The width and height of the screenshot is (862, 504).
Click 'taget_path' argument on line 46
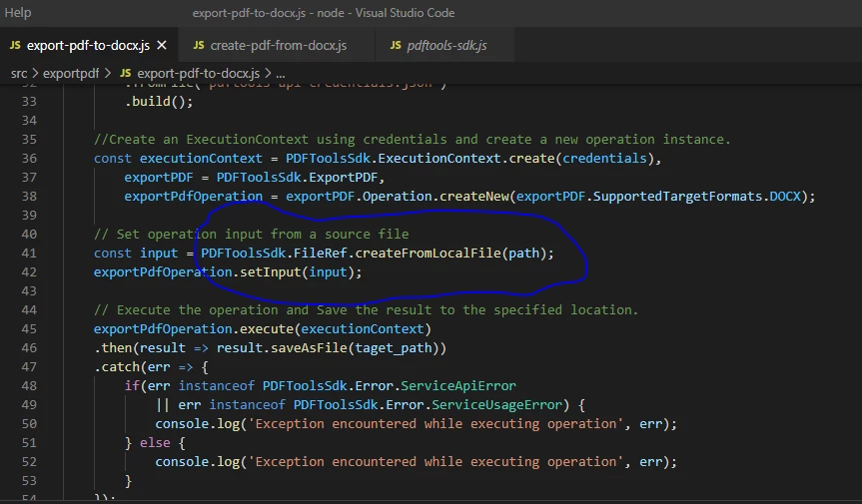point(394,348)
